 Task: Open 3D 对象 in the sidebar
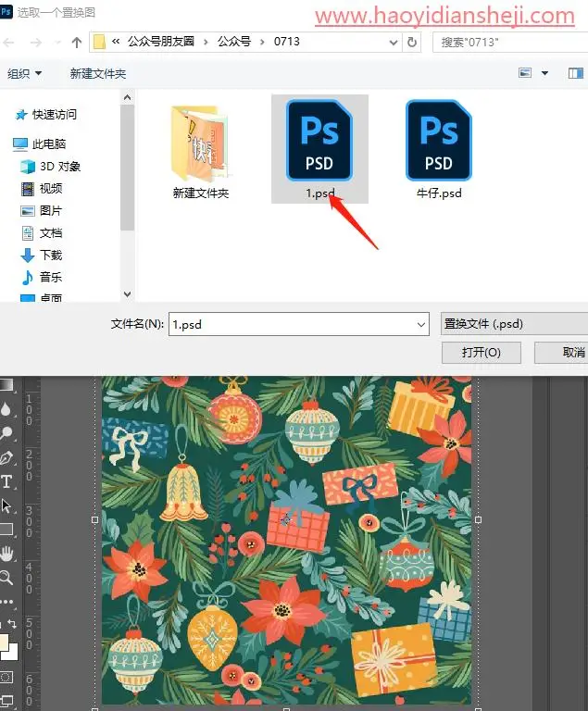point(51,167)
